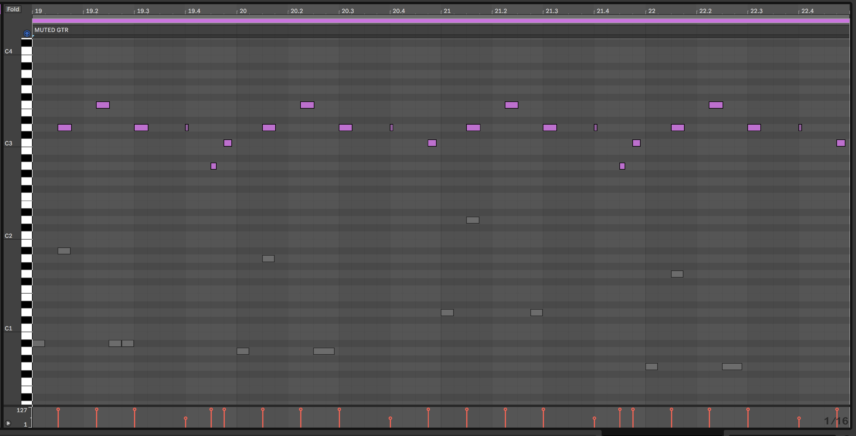Click bar 21 in the time ruler
Image resolution: width=856 pixels, height=436 pixels.
(x=447, y=11)
